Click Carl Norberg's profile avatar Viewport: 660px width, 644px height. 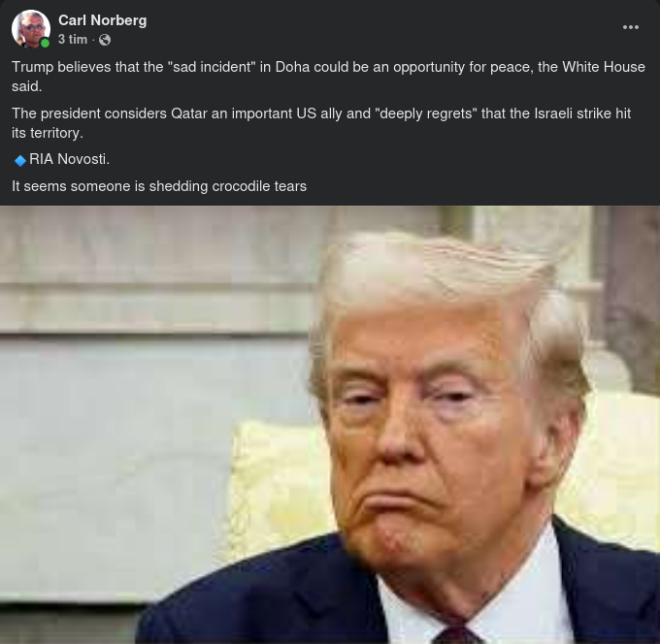coord(31,28)
